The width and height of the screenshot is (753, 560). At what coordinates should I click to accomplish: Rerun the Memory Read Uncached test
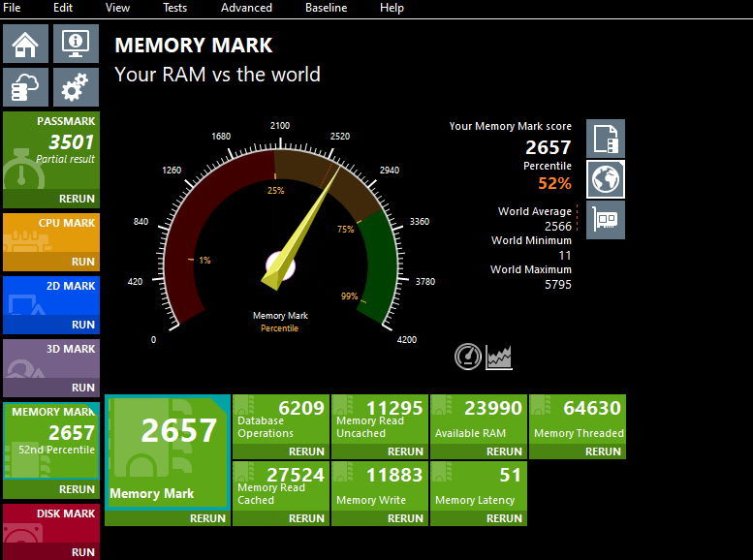(x=405, y=451)
